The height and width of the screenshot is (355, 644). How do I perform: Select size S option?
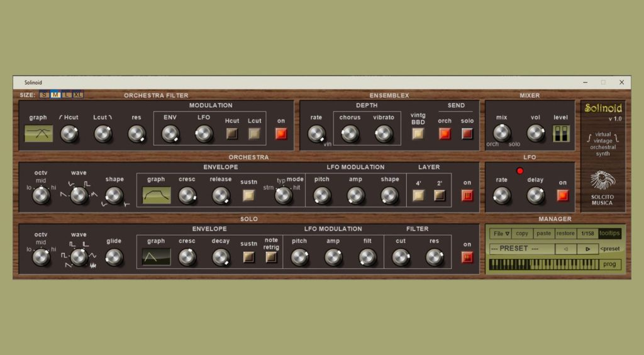[44, 95]
